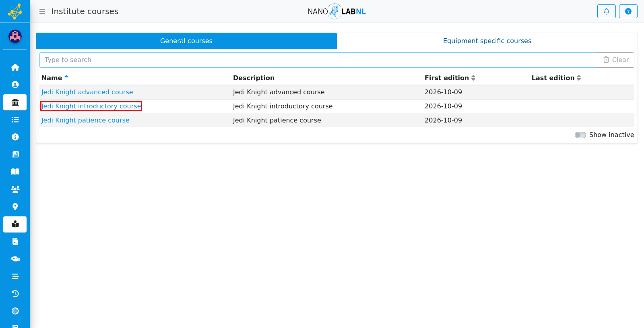
Task: Open the notifications bell
Action: 607,11
